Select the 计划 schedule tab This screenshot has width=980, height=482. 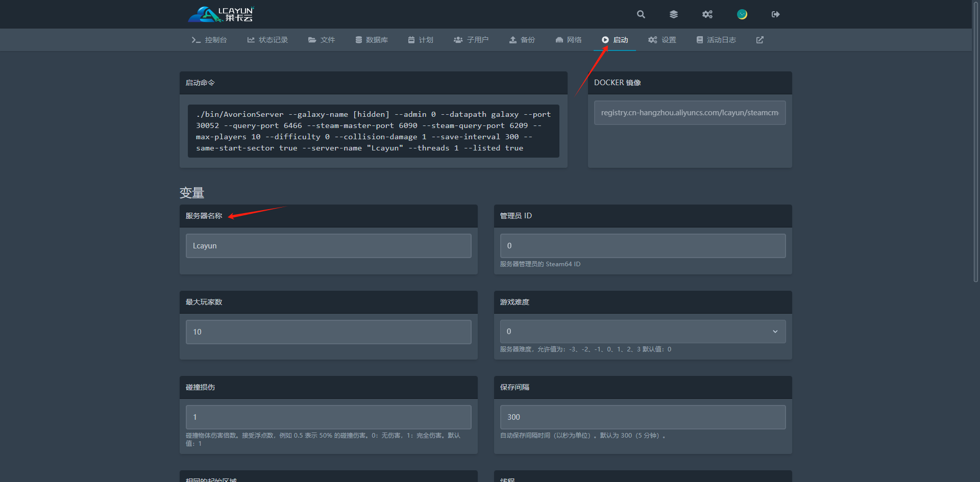coord(421,40)
